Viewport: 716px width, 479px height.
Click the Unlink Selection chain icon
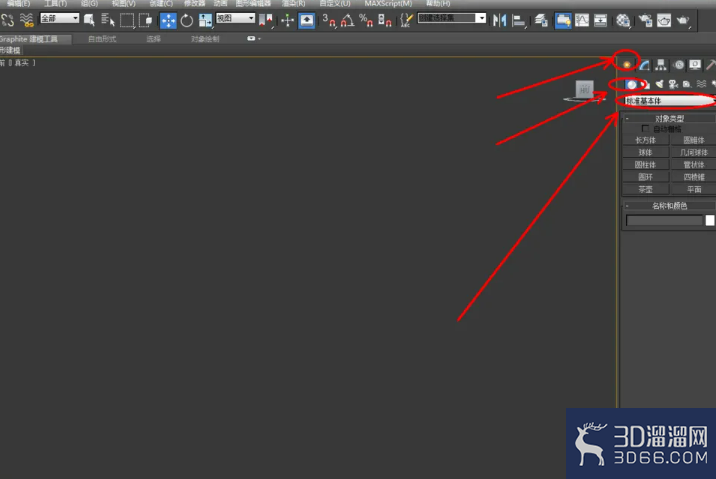click(7, 20)
